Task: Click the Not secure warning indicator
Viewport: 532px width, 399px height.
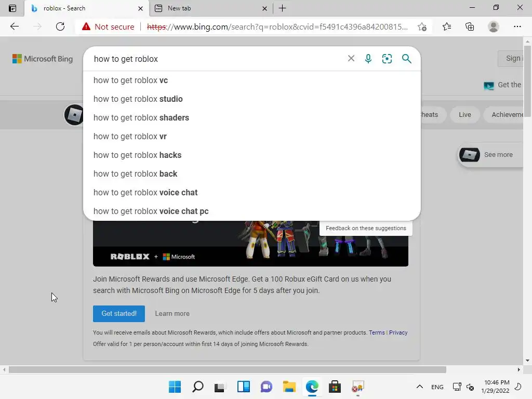Action: click(x=108, y=27)
